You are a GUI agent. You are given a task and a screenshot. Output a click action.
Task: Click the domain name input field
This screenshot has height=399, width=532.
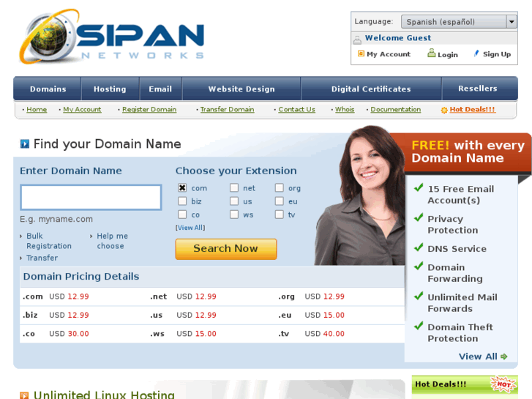(x=91, y=197)
